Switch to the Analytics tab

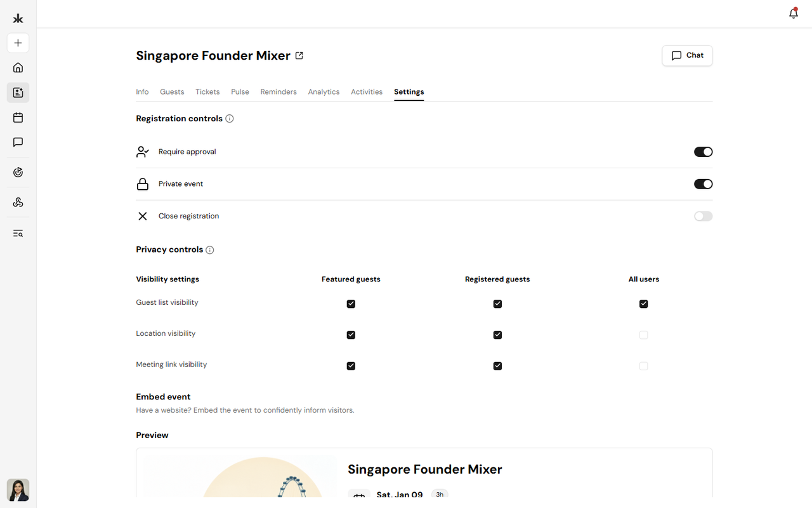click(324, 92)
